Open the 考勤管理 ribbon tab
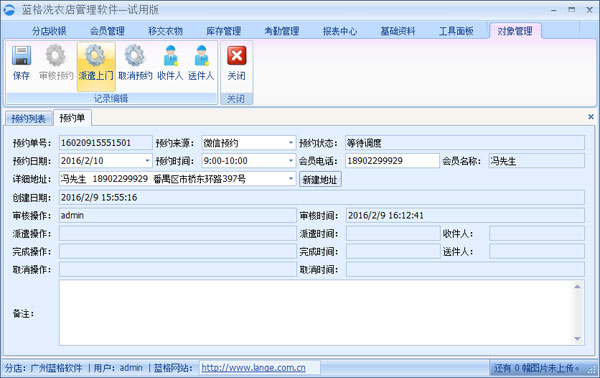 pyautogui.click(x=282, y=31)
